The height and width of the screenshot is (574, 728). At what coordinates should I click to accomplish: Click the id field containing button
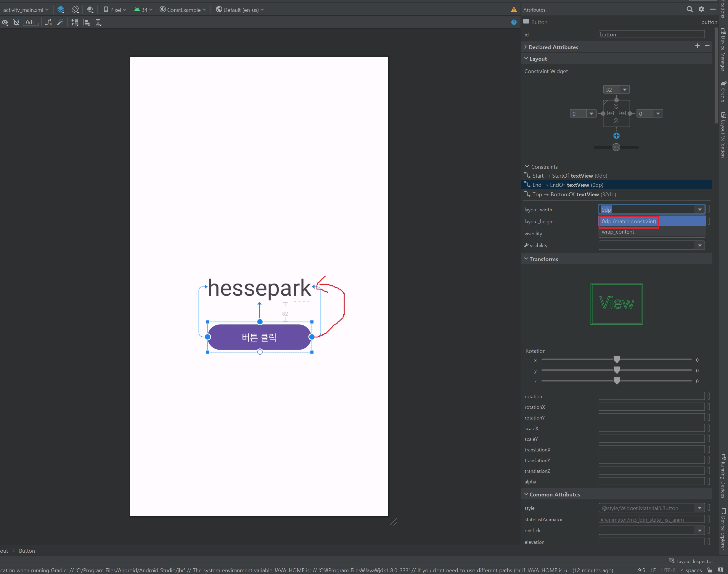point(651,34)
